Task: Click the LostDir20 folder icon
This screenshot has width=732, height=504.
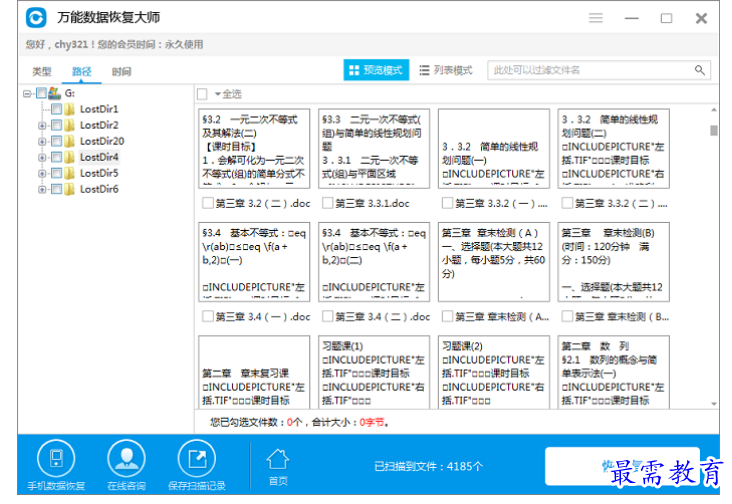Action: (x=70, y=141)
